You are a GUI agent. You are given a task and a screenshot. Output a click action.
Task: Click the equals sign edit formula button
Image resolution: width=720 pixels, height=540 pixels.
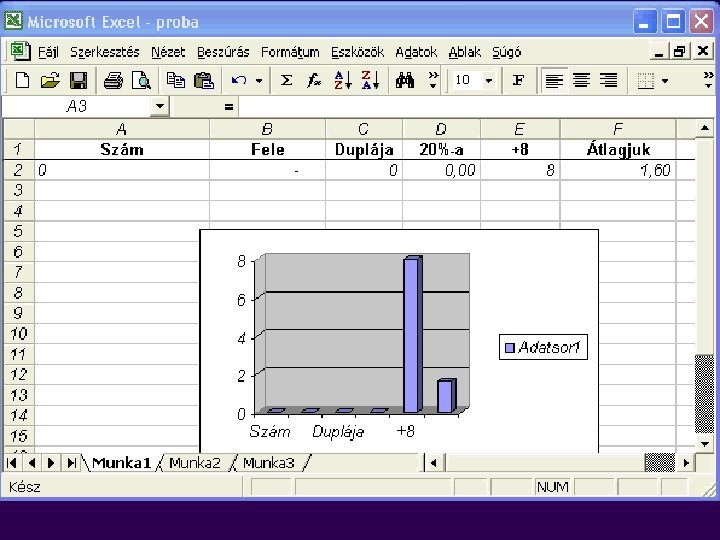[229, 107]
